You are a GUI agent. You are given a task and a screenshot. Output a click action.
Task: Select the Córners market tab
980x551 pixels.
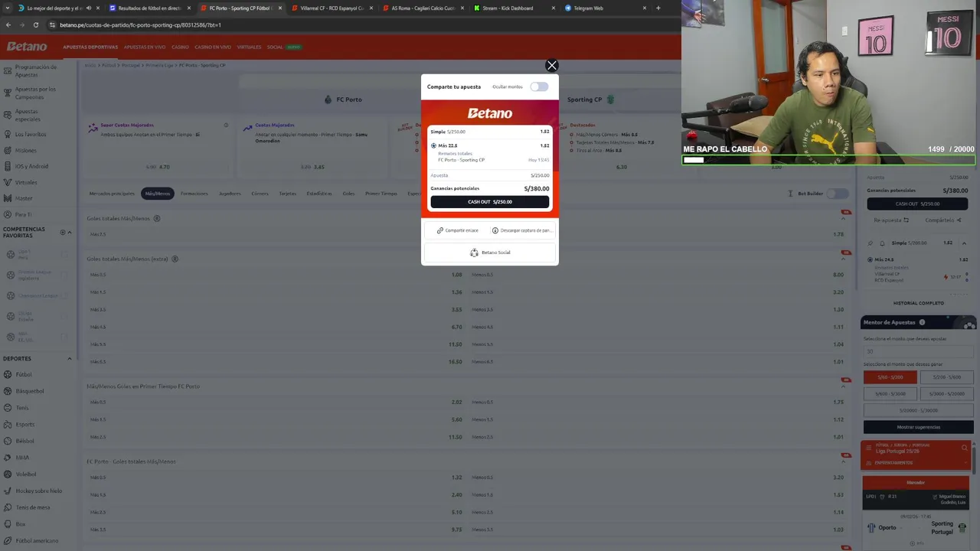pyautogui.click(x=260, y=194)
